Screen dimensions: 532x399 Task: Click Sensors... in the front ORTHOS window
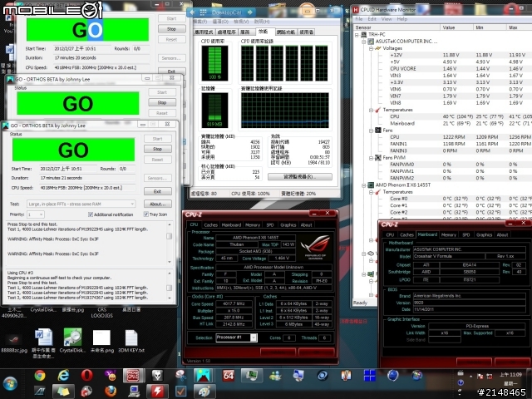coord(157,178)
